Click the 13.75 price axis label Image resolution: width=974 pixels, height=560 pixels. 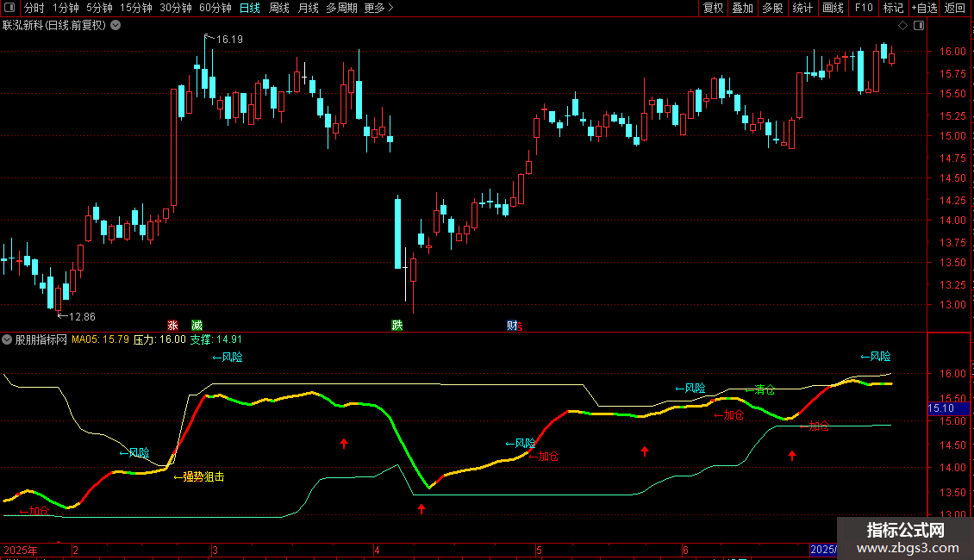(x=952, y=243)
